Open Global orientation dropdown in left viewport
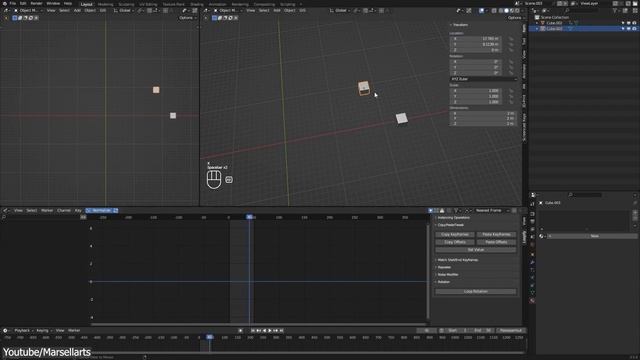Screen dimensions: 640x360 124,10
